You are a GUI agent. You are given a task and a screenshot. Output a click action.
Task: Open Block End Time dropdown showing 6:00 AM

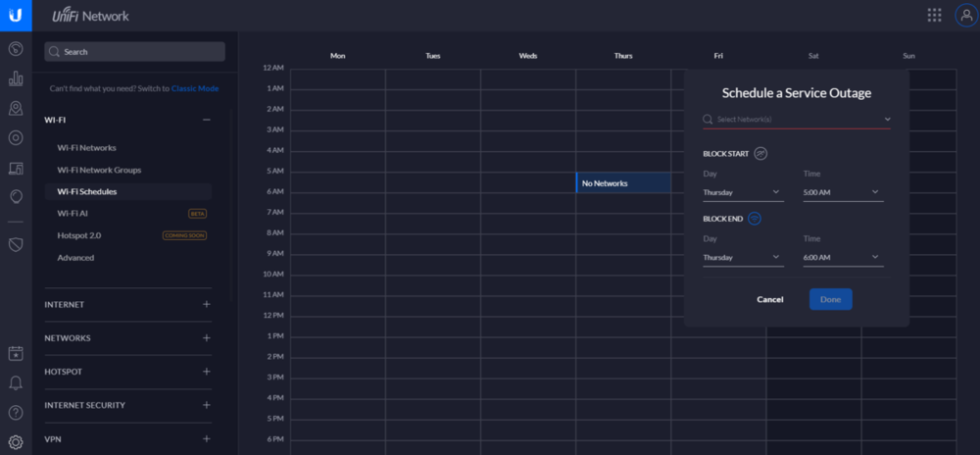tap(843, 258)
